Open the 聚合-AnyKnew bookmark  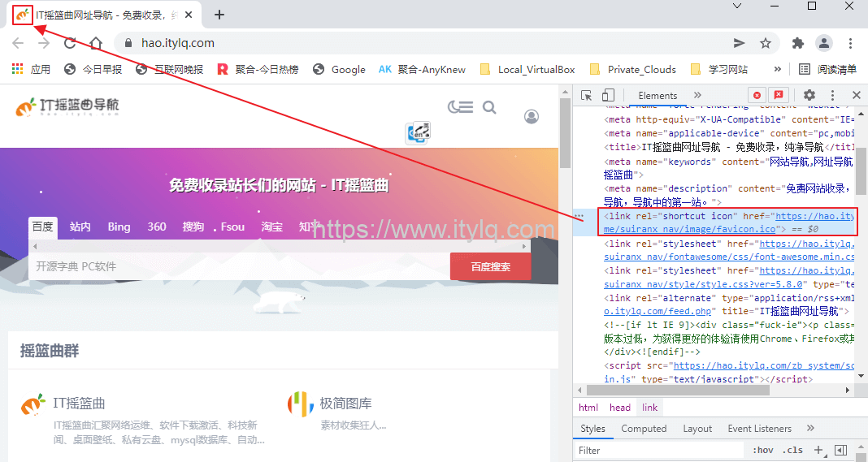coord(422,69)
